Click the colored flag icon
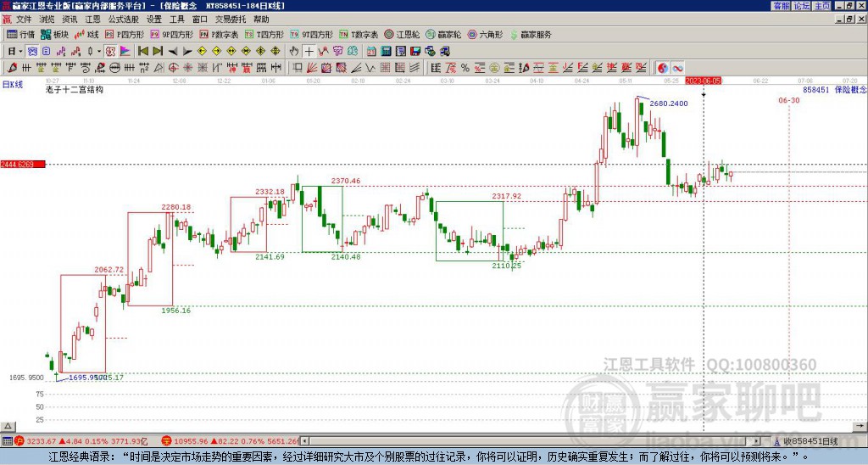The height and width of the screenshot is (465, 868). 125,52
